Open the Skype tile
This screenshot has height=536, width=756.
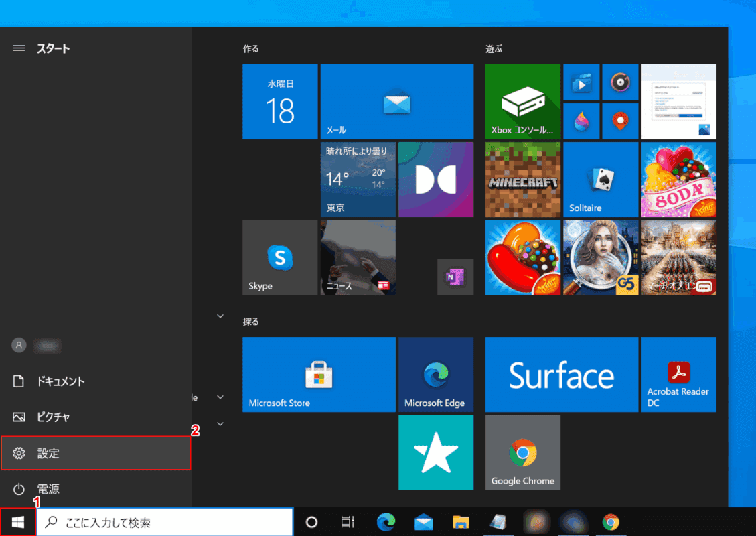280,258
